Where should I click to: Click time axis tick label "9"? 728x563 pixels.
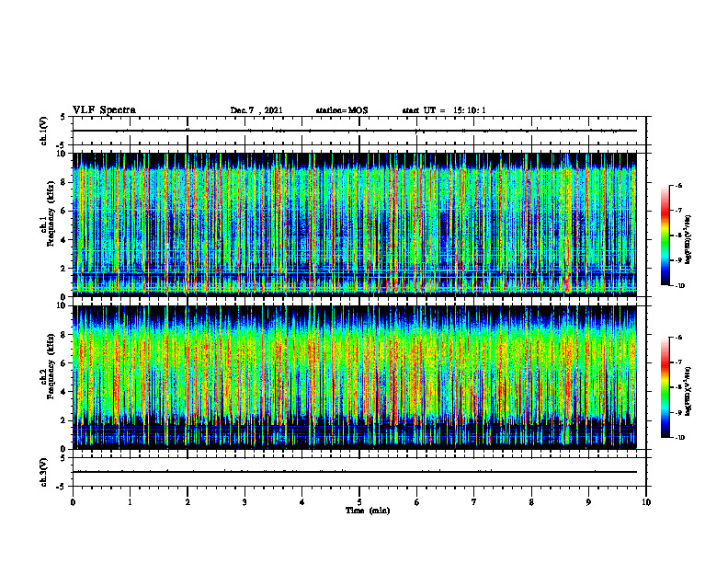(x=588, y=502)
